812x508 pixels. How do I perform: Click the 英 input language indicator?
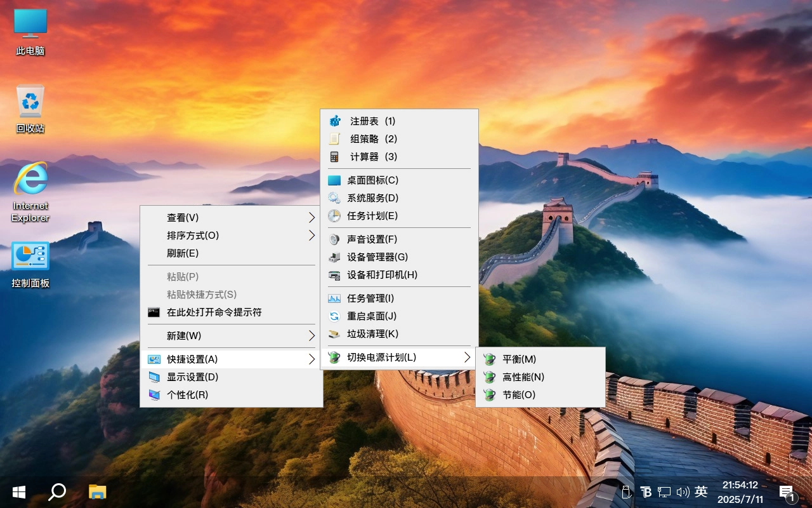[701, 491]
